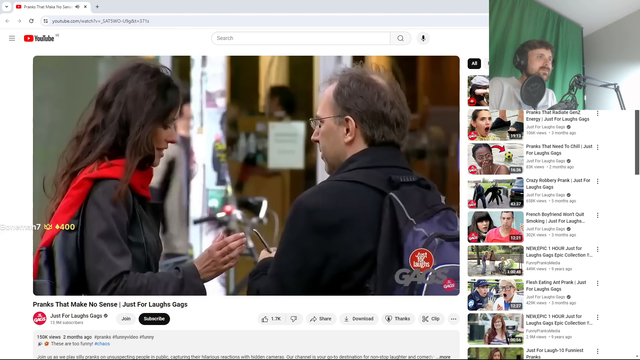Join the Just For Laughs Gags channel
This screenshot has height=360, width=640.
pos(126,319)
